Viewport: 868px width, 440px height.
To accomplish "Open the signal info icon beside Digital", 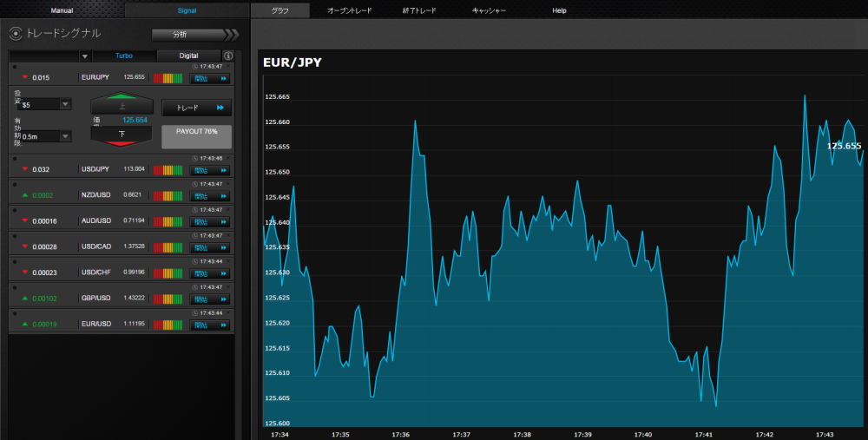I will 228,56.
